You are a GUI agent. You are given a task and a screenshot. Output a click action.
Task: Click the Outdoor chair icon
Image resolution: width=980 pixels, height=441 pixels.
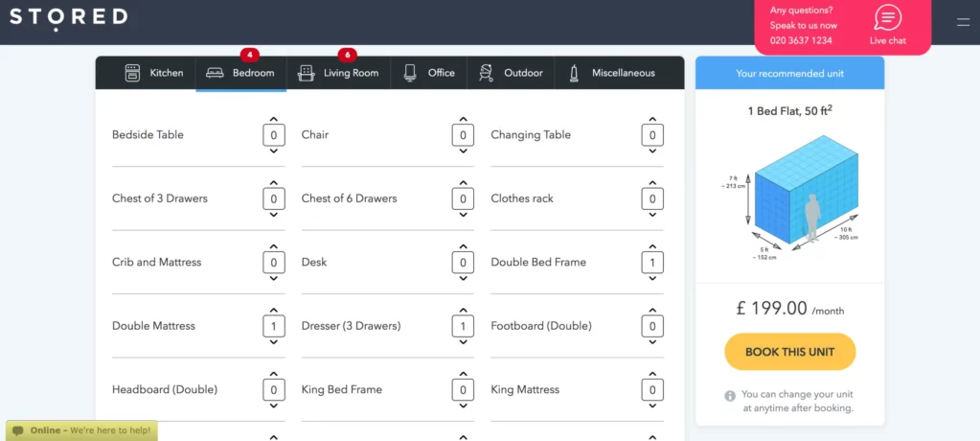486,73
